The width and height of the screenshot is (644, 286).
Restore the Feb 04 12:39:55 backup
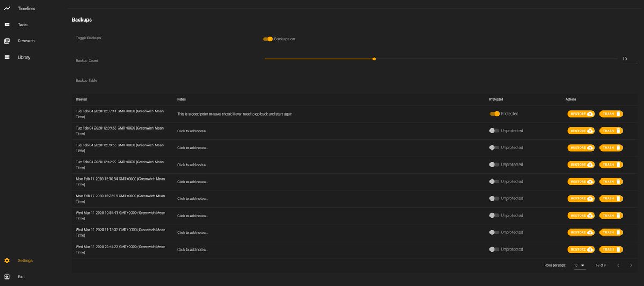tap(581, 148)
